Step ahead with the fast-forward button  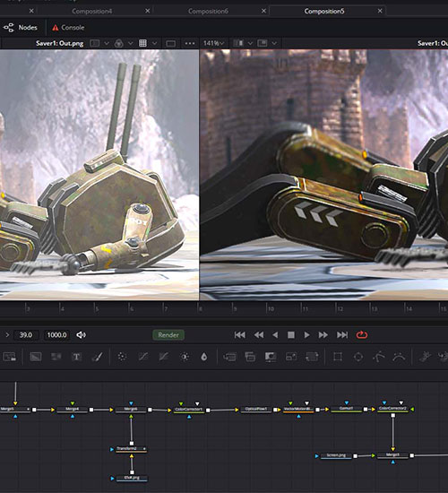click(323, 335)
